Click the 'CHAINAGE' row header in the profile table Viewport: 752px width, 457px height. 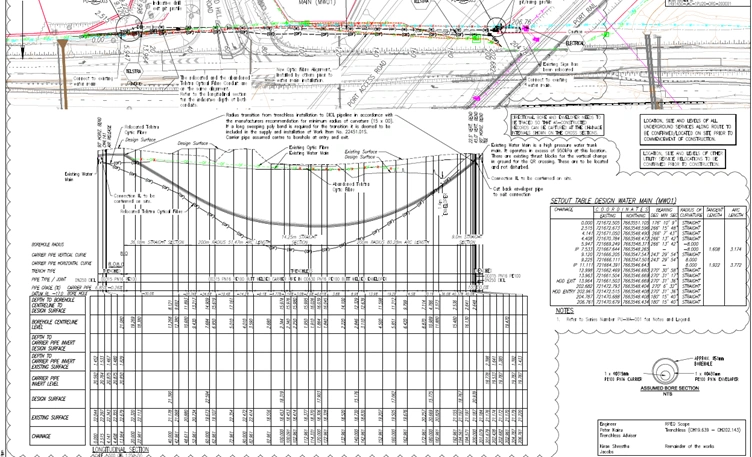click(x=42, y=436)
